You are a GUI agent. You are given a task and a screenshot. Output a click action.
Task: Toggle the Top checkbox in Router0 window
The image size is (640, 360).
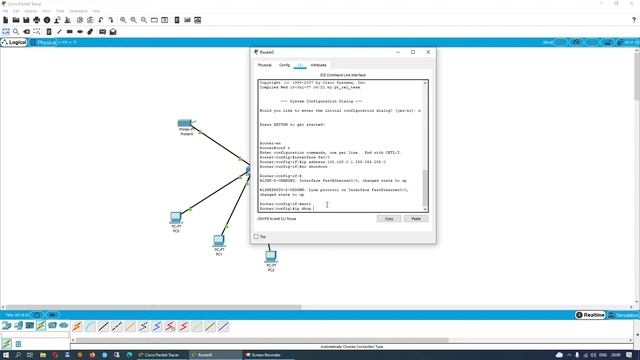(256, 237)
